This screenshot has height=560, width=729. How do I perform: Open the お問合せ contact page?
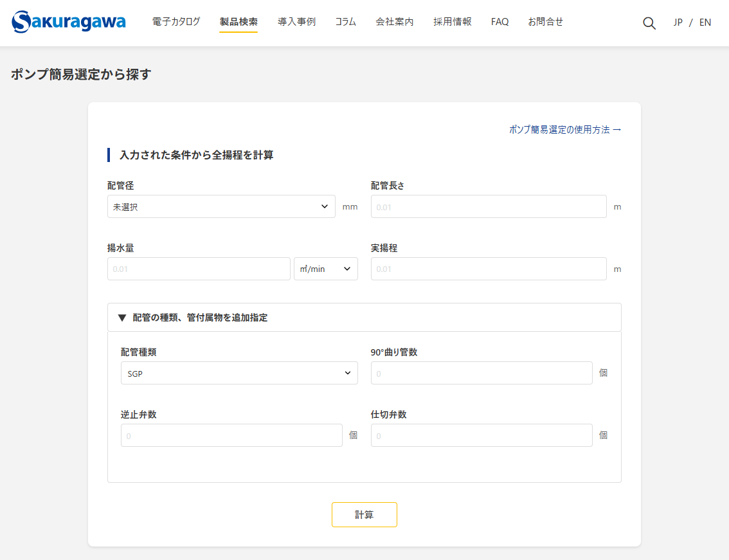[545, 22]
